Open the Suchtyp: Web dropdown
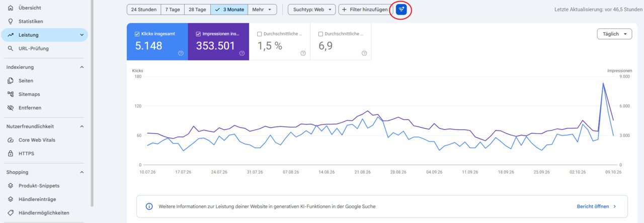Viewport: 644px width, 223px height. point(312,10)
